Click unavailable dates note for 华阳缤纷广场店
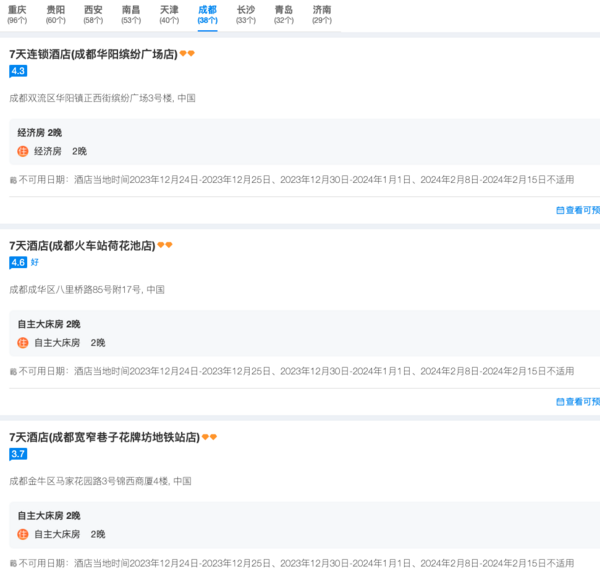This screenshot has height=577, width=600. click(x=292, y=180)
